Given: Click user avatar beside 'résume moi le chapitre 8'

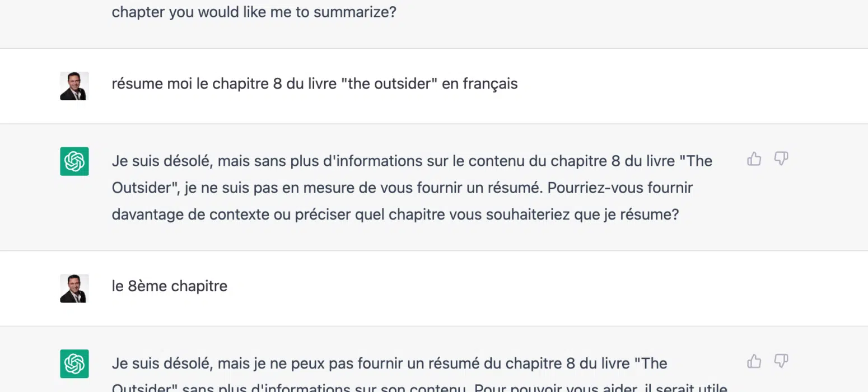Looking at the screenshot, I should click(74, 86).
